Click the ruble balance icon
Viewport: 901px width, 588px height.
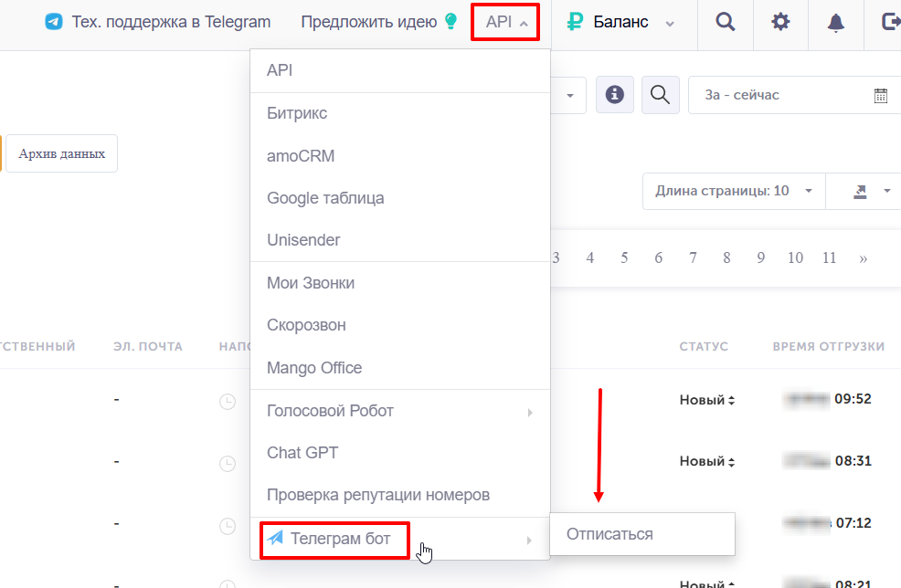pos(575,22)
